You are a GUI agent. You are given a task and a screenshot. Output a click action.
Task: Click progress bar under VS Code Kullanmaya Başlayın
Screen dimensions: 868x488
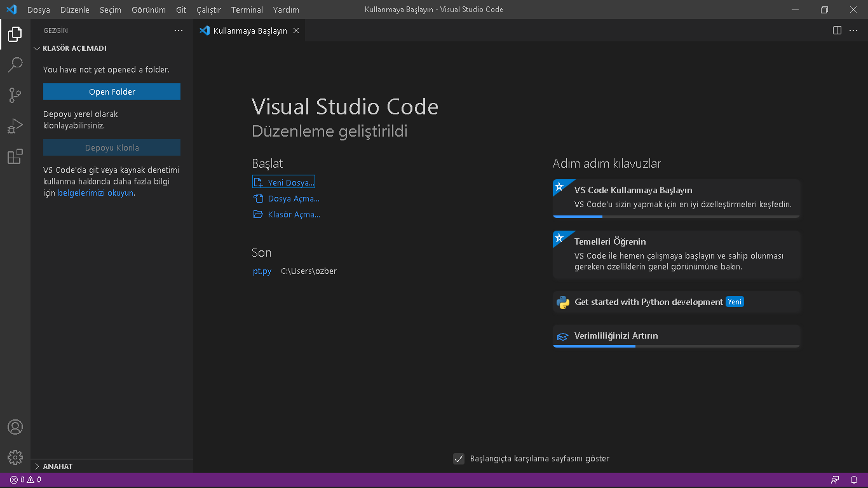[677, 217]
